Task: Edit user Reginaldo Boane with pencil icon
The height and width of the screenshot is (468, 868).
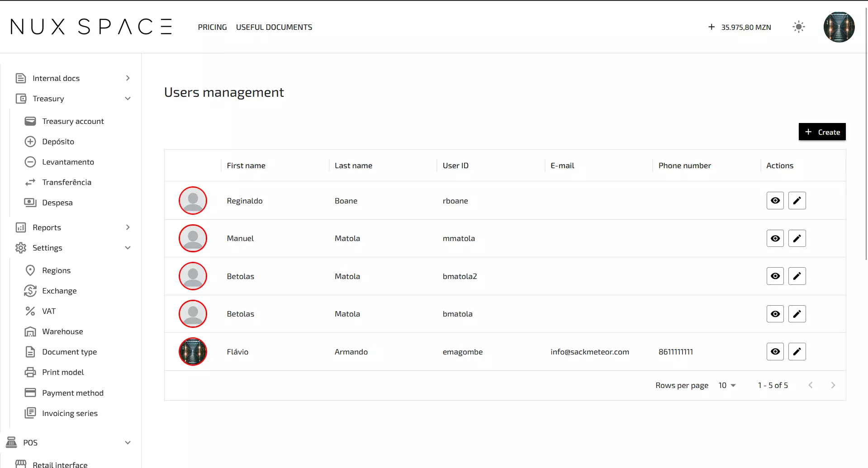Action: 797,200
